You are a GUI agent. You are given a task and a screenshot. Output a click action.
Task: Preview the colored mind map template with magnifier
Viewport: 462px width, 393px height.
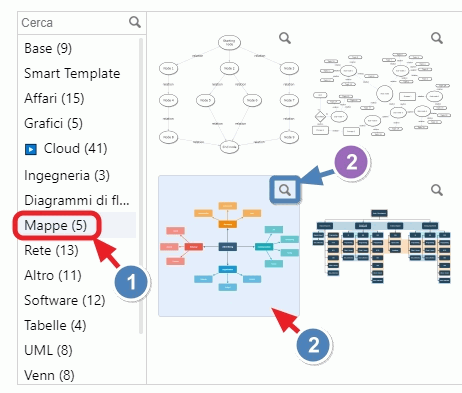pos(285,190)
